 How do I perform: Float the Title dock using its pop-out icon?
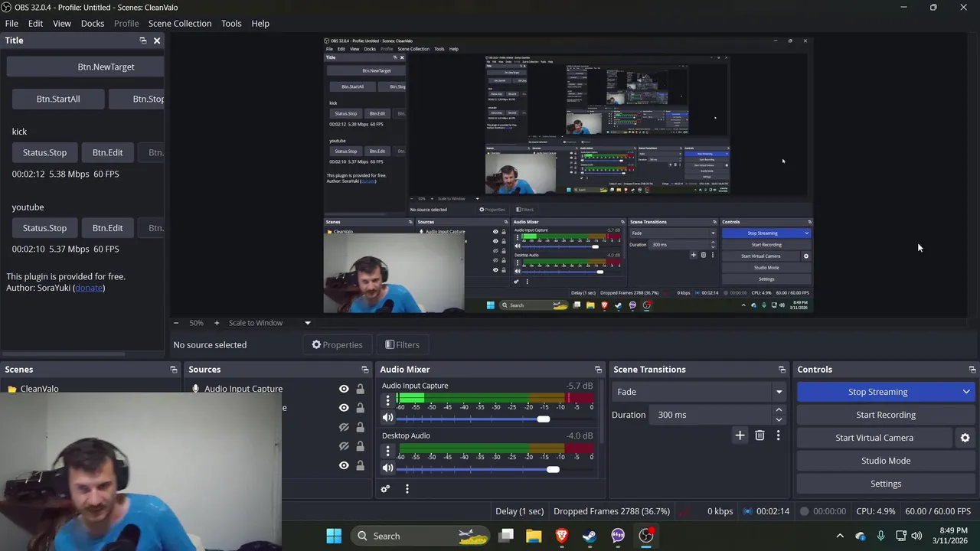[x=142, y=41]
